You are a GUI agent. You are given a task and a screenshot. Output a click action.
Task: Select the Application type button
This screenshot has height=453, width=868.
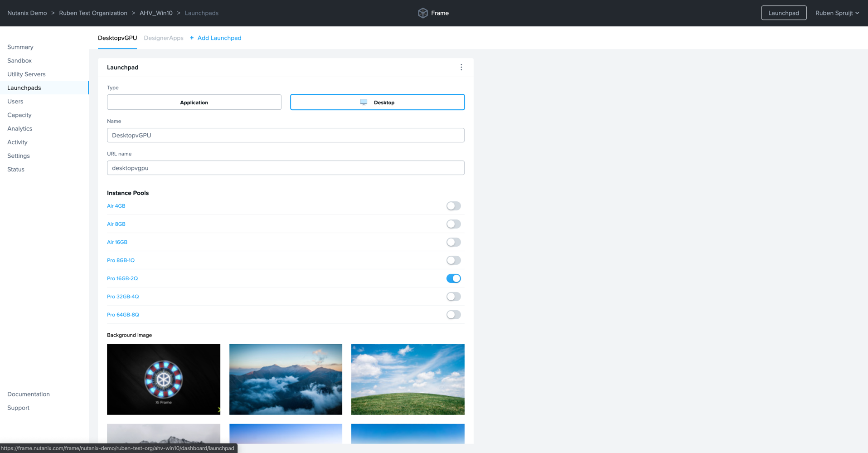pos(194,102)
